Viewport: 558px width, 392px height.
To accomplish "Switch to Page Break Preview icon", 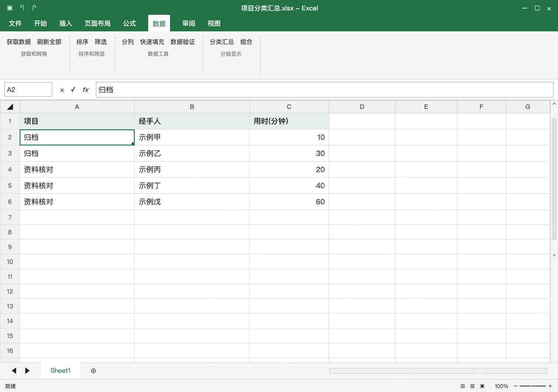I will pyautogui.click(x=483, y=386).
